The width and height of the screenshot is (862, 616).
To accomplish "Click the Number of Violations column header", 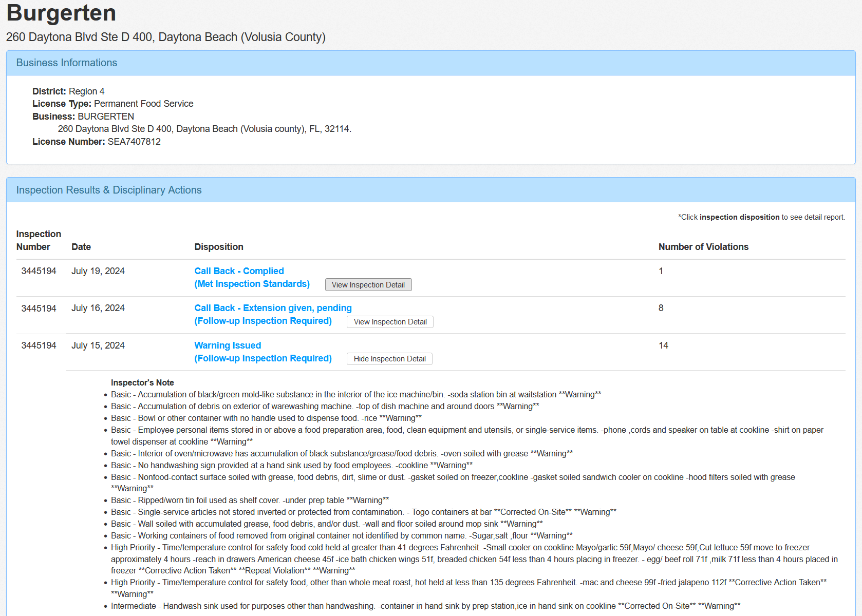I will tap(703, 247).
